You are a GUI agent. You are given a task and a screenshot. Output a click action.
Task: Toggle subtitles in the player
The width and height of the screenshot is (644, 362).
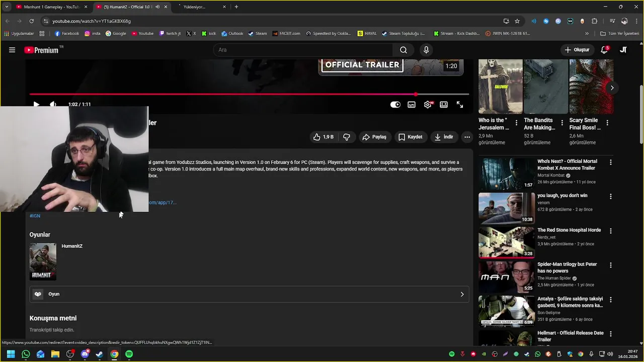(412, 105)
